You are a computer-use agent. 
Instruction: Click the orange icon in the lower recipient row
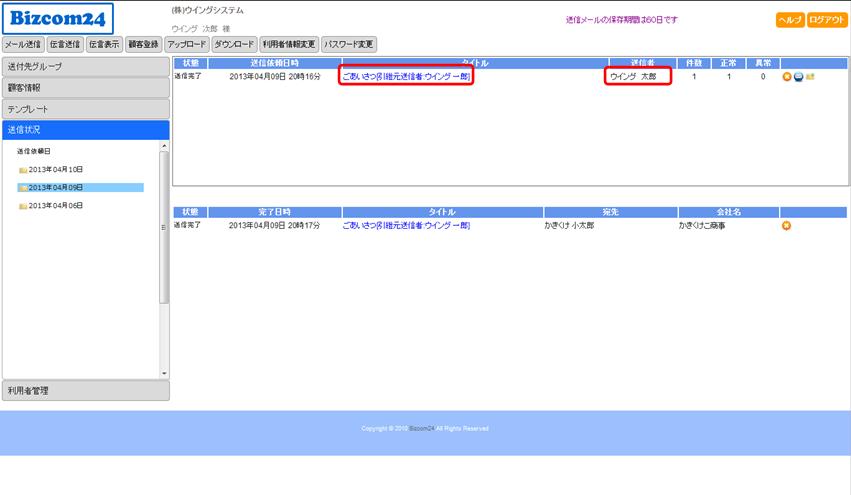786,226
